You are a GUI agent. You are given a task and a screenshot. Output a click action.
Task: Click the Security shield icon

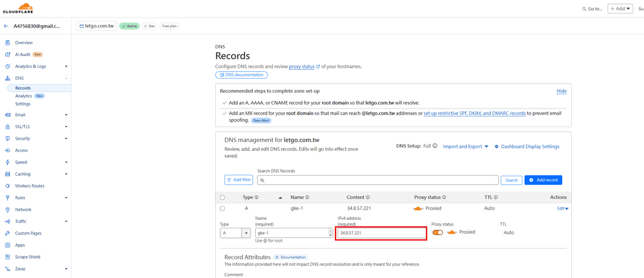pyautogui.click(x=7, y=138)
